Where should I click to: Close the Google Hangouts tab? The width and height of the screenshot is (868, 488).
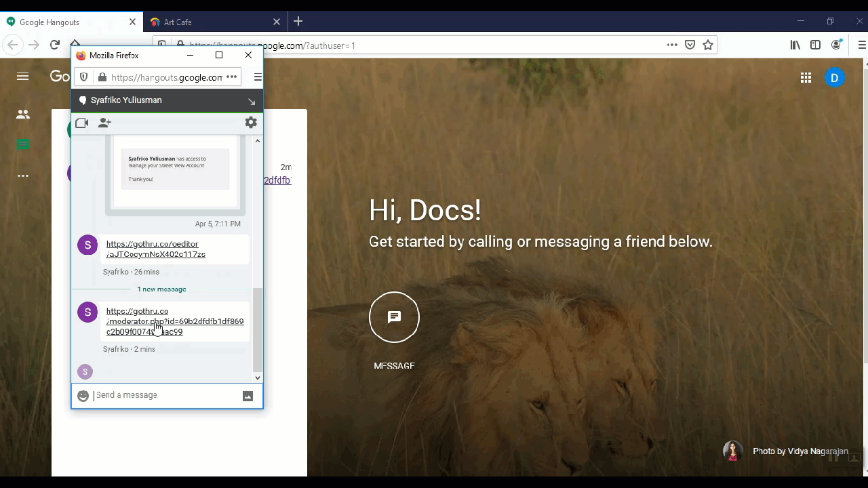pos(133,22)
